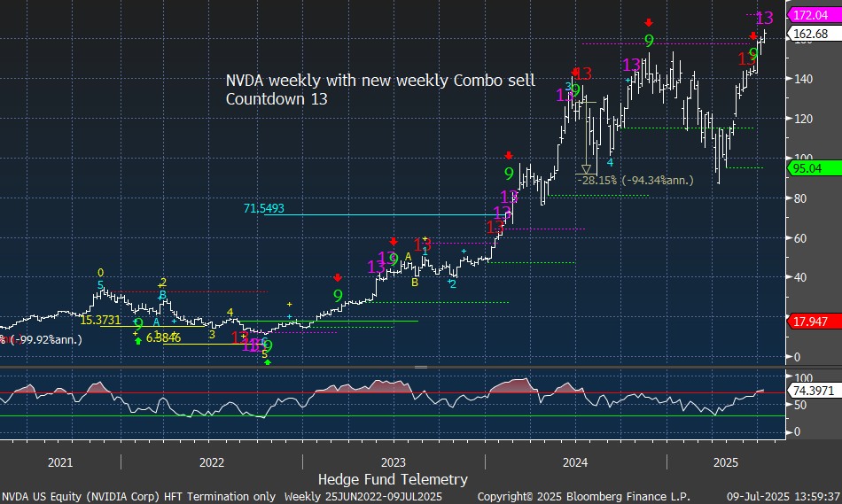The image size is (842, 504).
Task: Click red sell arrow above green 9 near 100
Action: 509,156
